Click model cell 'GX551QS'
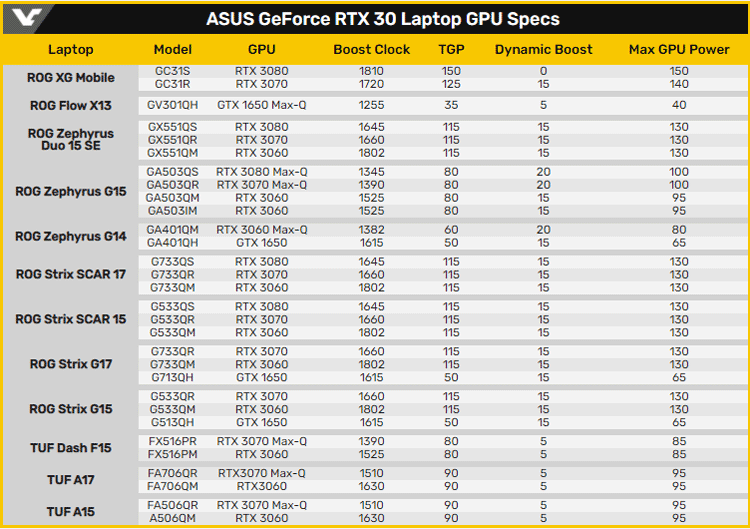This screenshot has width=750, height=529. [x=173, y=127]
